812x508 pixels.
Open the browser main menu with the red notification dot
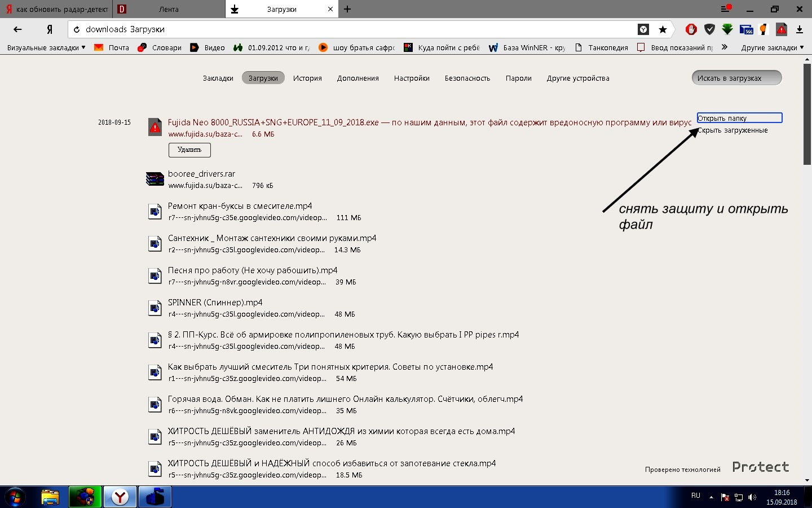(x=726, y=9)
